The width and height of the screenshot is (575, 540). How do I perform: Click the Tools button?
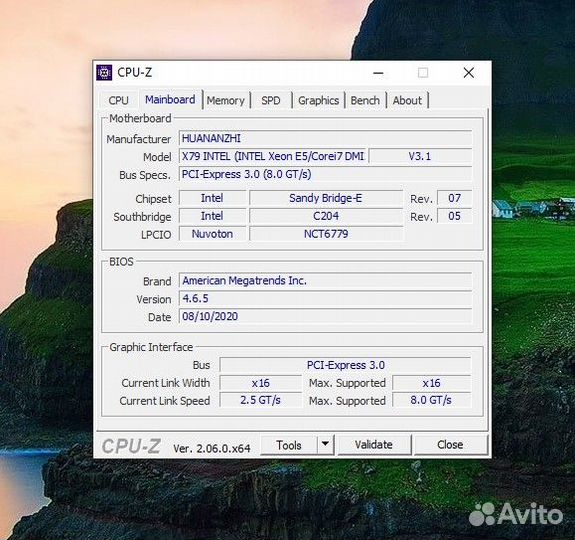point(289,445)
